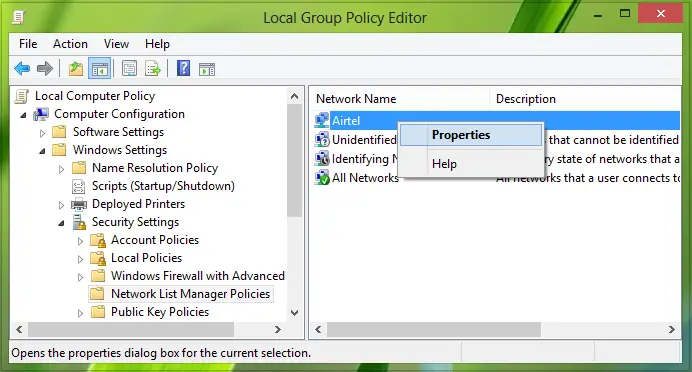Click the Unidentified Networks row icon
Screen dimensions: 692x372
322,139
